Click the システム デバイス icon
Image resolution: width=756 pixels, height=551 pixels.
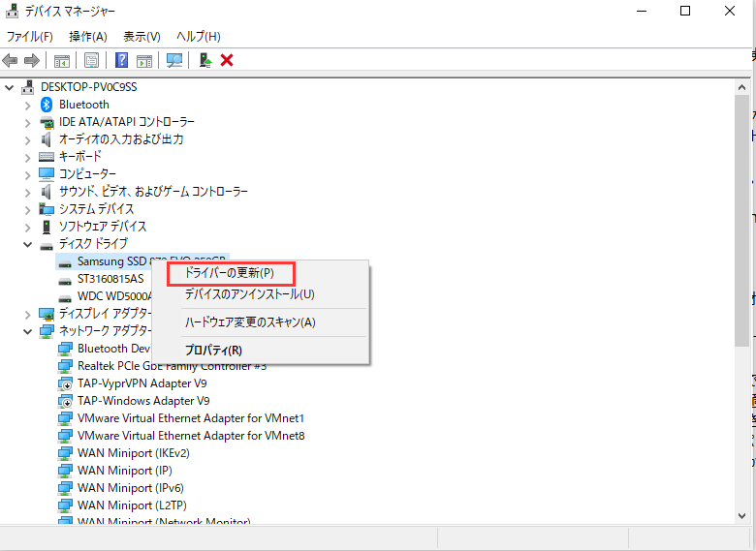pyautogui.click(x=47, y=209)
